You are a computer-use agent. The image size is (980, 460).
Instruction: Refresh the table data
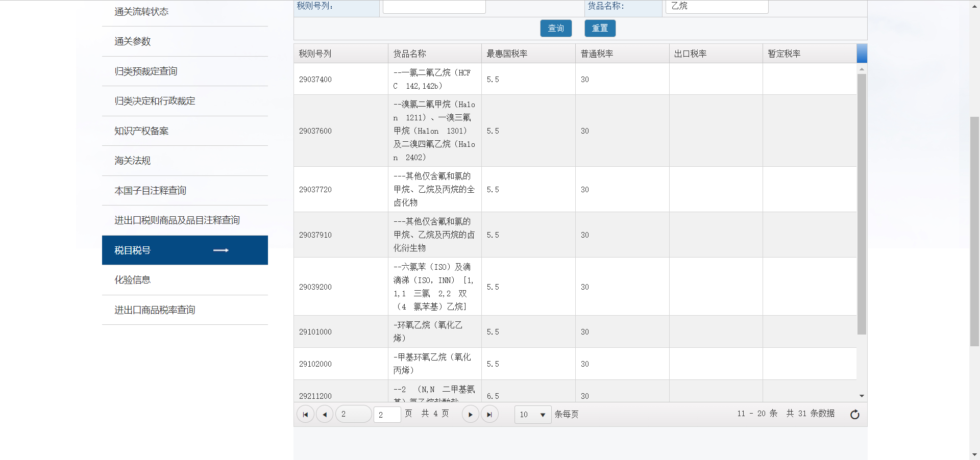point(855,414)
